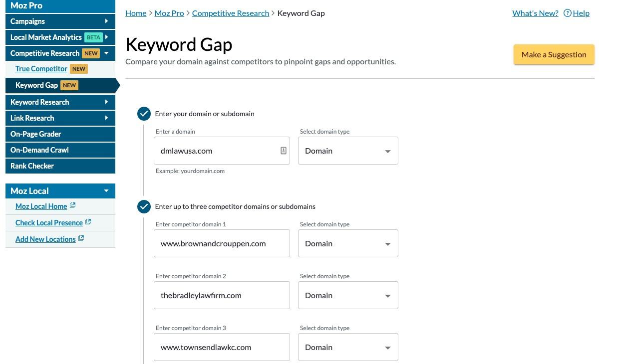
Task: Click the Make a Suggestion button
Action: (554, 54)
